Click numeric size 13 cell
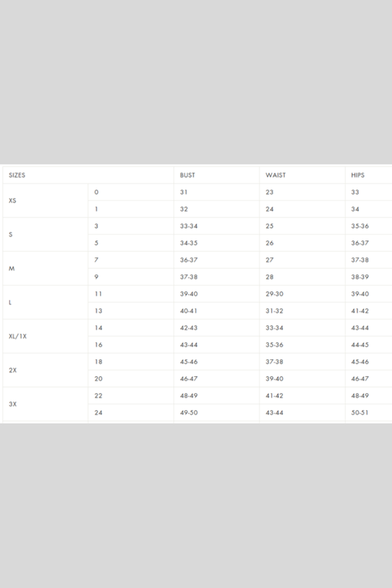This screenshot has width=392, height=588. click(98, 311)
